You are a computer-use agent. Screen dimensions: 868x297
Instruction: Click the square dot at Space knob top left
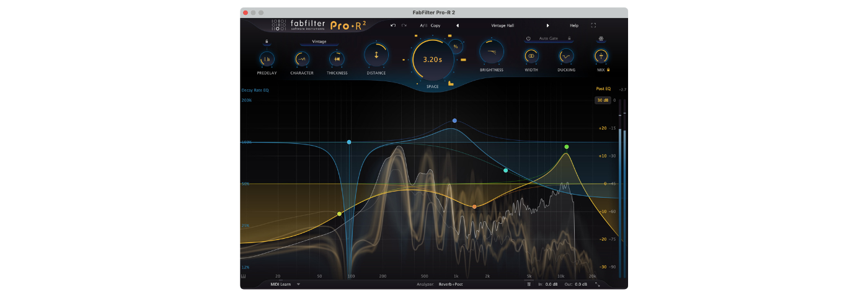[x=416, y=37]
